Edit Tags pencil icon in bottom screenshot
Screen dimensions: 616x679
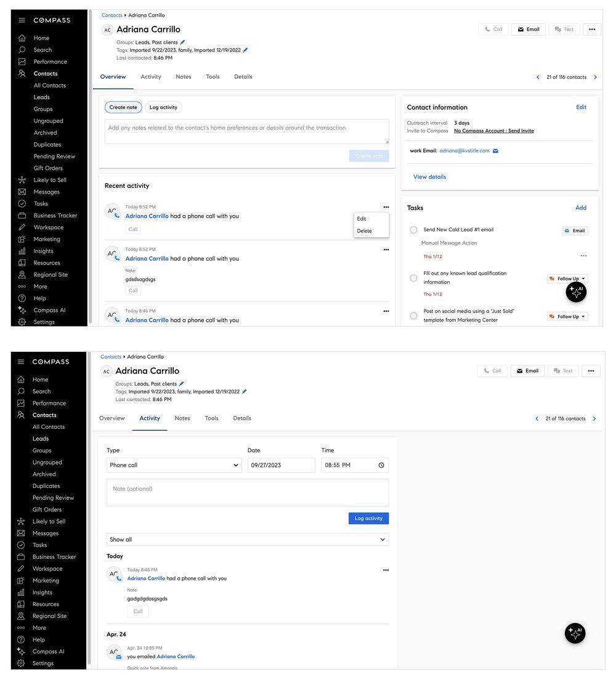244,391
